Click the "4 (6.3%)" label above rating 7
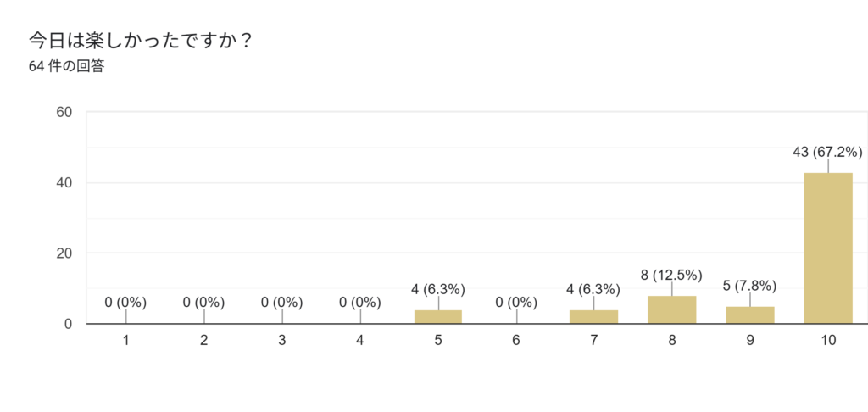The width and height of the screenshot is (868, 412). coord(593,290)
